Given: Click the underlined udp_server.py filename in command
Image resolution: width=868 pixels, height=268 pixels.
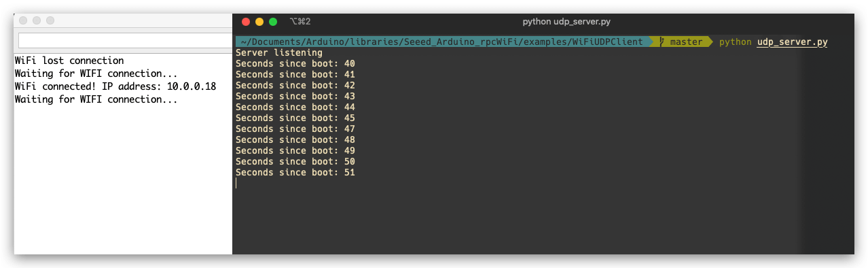Looking at the screenshot, I should [793, 42].
